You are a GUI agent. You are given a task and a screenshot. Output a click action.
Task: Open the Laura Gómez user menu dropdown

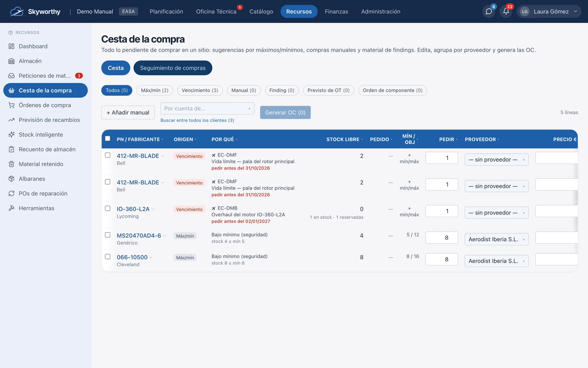[x=549, y=11]
